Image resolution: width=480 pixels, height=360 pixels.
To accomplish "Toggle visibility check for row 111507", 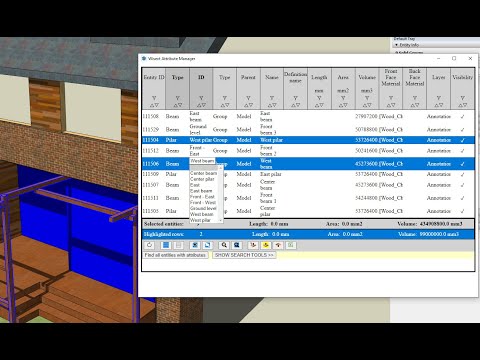I will pyautogui.click(x=462, y=185).
